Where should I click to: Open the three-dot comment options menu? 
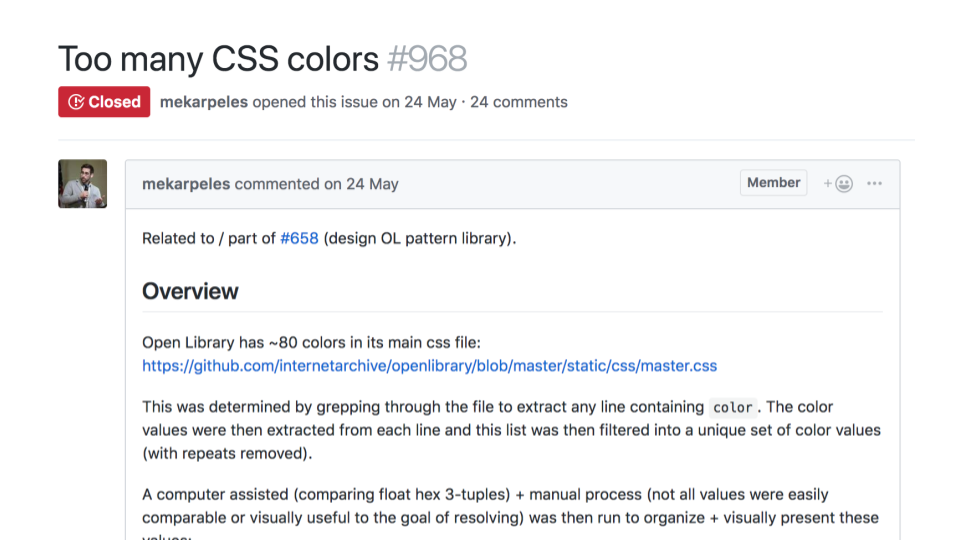874,183
